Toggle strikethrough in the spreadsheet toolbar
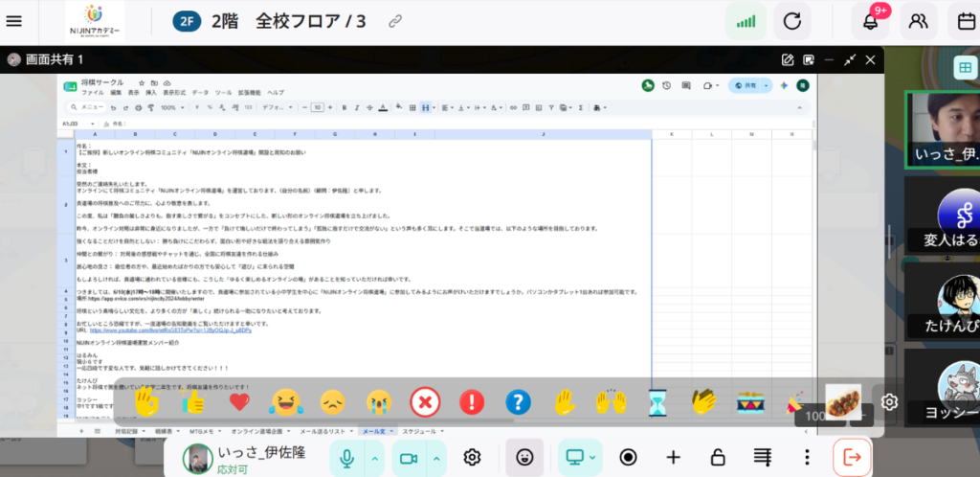This screenshot has width=980, height=477. click(x=369, y=107)
